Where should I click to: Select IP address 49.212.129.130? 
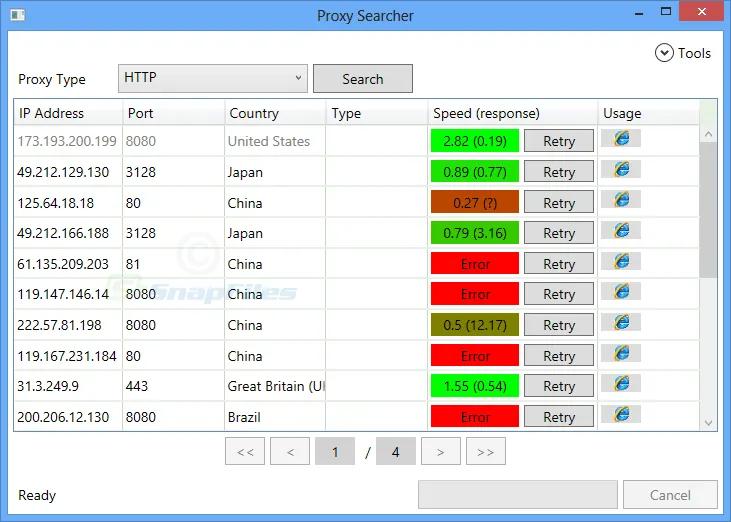point(63,172)
